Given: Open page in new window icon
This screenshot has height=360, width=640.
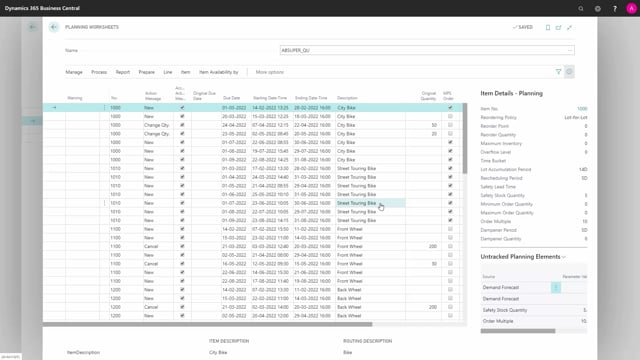Looking at the screenshot, I should (x=558, y=27).
